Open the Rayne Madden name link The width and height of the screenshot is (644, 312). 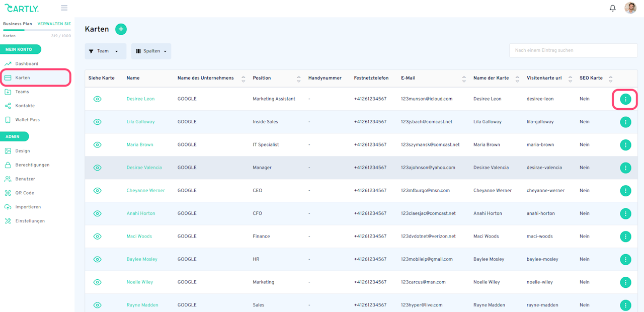click(142, 305)
